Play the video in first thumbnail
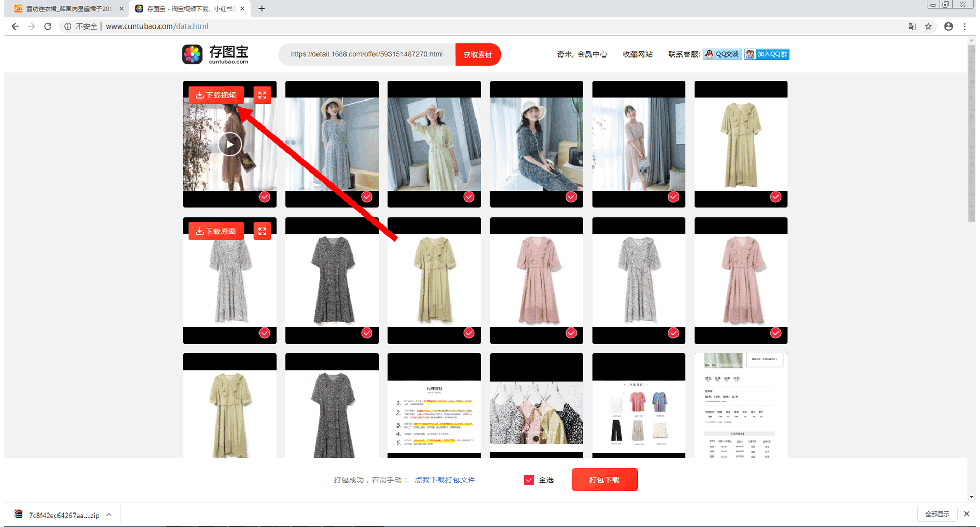The width and height of the screenshot is (980, 527). 229,144
